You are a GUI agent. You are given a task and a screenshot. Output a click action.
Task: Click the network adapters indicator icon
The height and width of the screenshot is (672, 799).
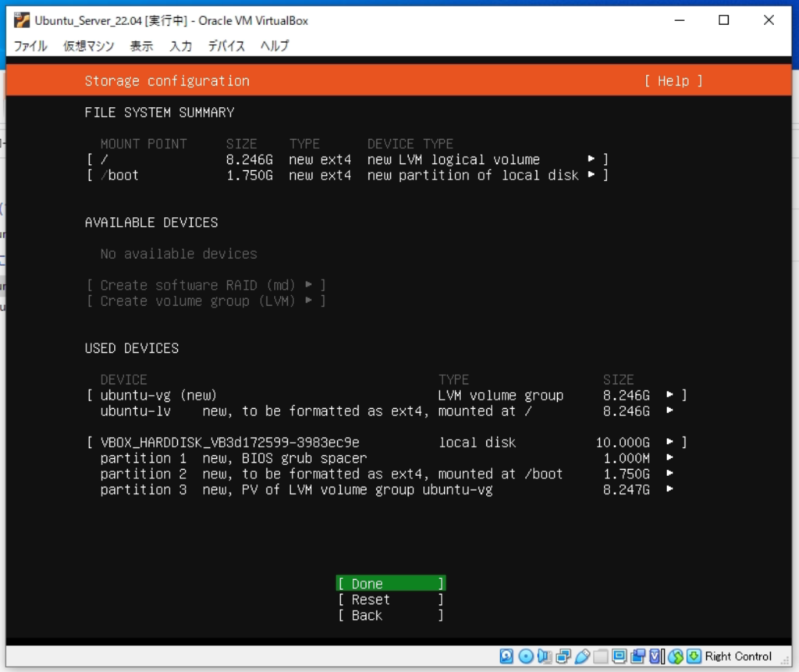pyautogui.click(x=563, y=656)
